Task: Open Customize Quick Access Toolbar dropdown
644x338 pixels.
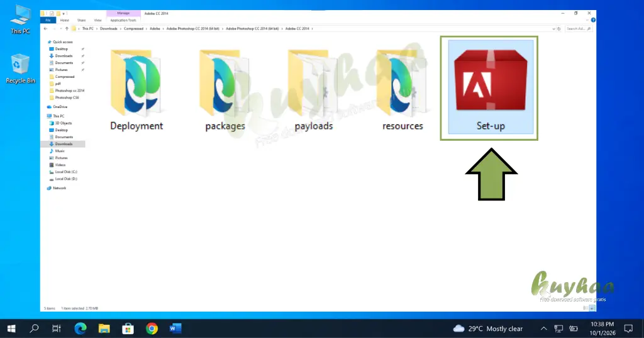Action: [64, 14]
